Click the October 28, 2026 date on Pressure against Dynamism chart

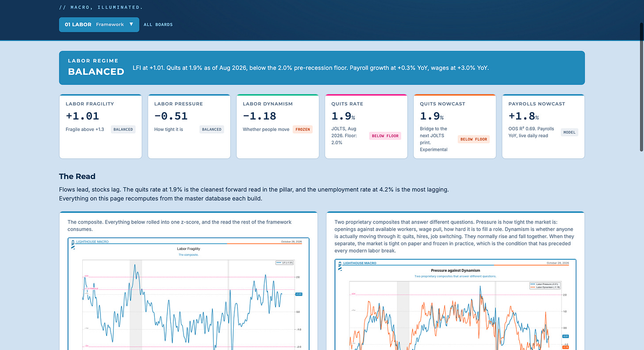tap(558, 263)
